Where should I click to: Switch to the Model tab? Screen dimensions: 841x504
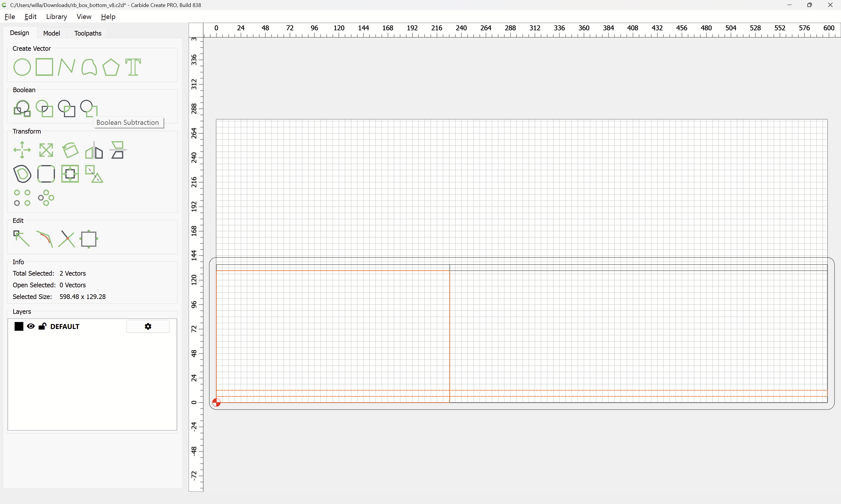(51, 33)
